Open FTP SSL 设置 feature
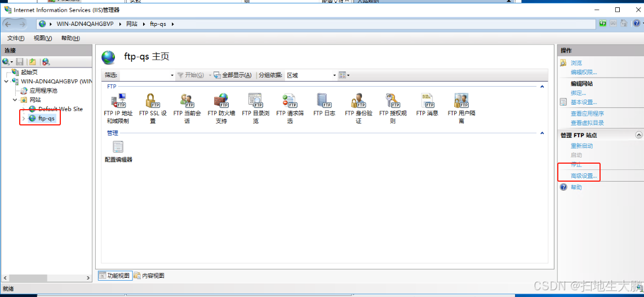The height and width of the screenshot is (297, 644). [153, 109]
